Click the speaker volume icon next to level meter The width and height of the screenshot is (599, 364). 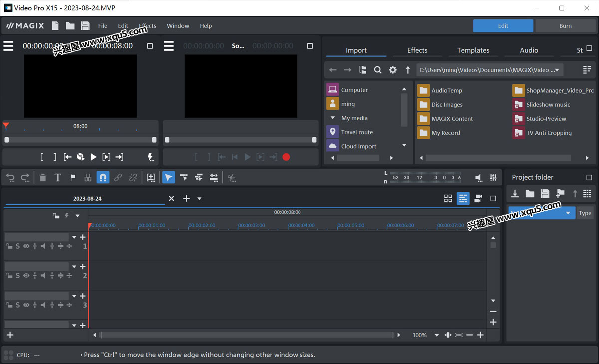pos(478,177)
